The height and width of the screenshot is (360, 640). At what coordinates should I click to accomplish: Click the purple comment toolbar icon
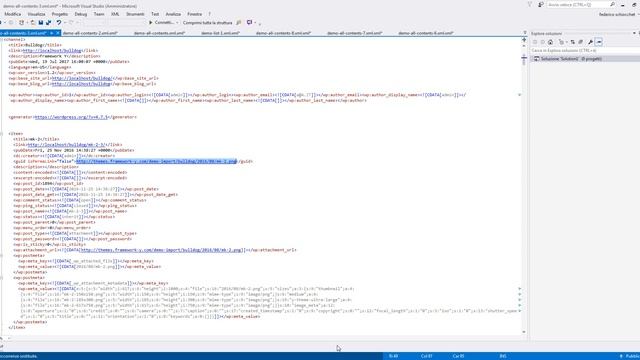249,22
